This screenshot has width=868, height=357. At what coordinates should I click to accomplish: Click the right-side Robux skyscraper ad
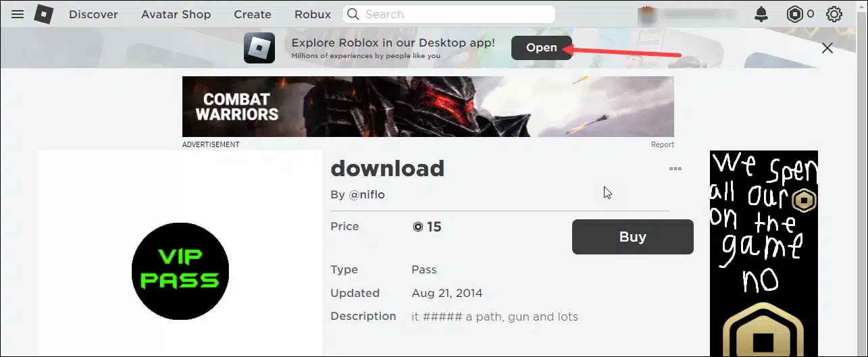pyautogui.click(x=764, y=253)
